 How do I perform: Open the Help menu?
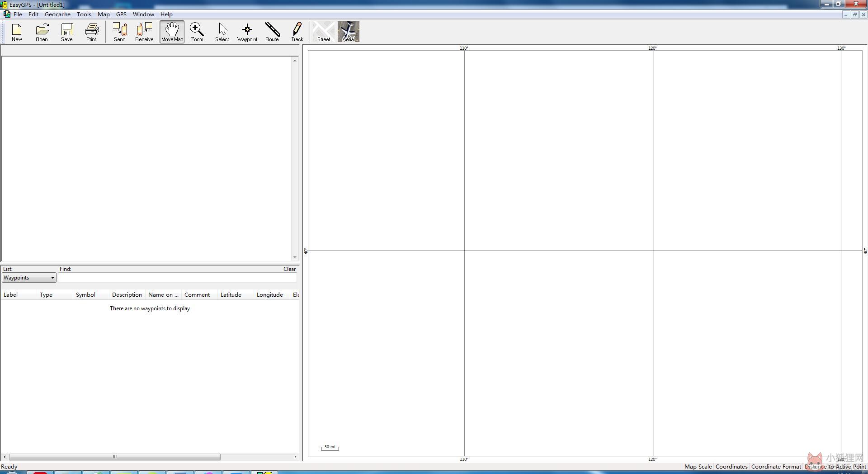[x=166, y=14]
